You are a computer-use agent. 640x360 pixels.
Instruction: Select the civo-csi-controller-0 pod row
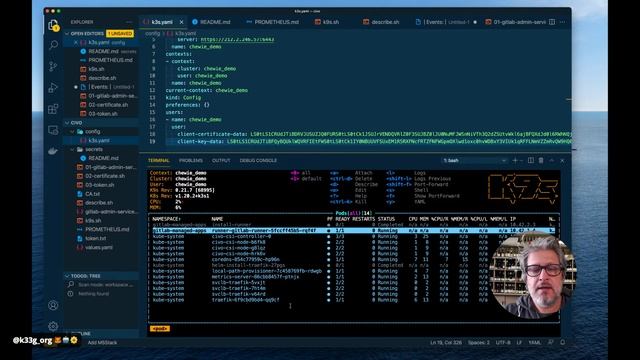[353, 236]
